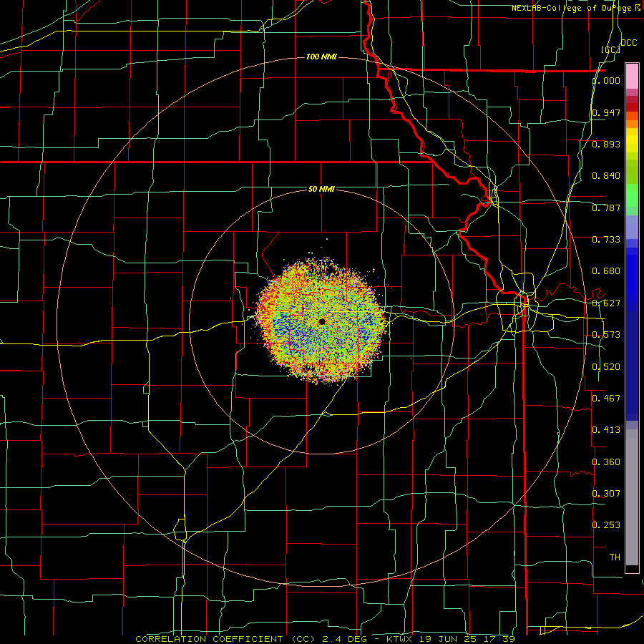Click the 0.573 scale value
The width and height of the screenshot is (644, 644).
tap(606, 335)
